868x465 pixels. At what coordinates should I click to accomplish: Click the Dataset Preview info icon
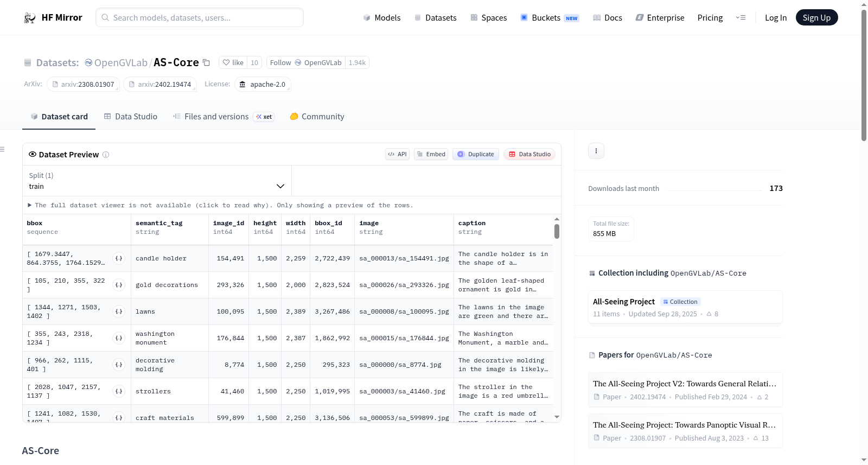106,155
